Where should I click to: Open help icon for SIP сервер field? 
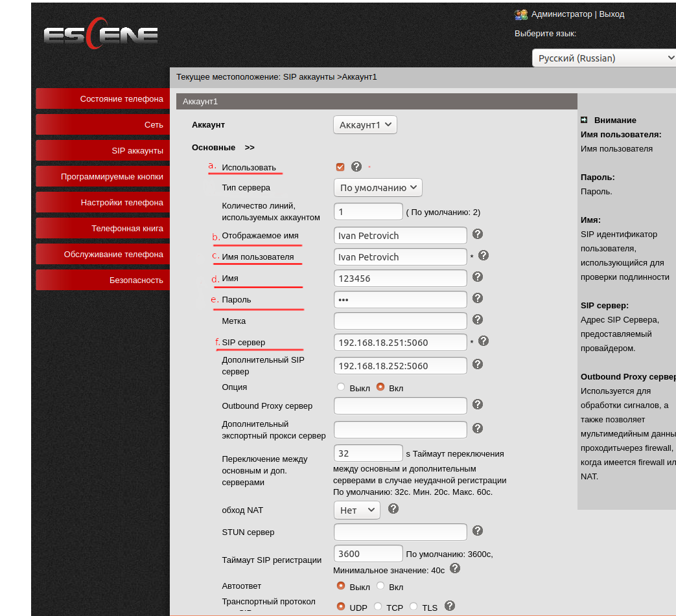[x=484, y=341]
